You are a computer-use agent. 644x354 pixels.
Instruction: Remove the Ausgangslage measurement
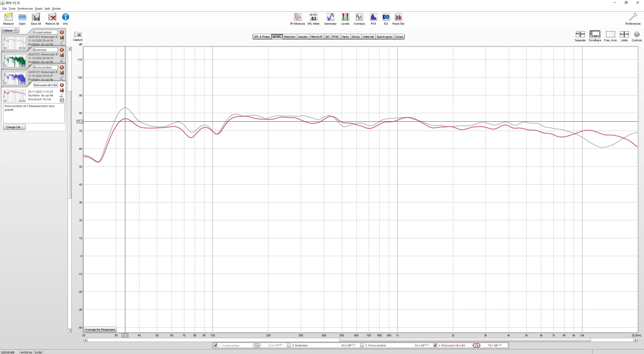pos(62,32)
